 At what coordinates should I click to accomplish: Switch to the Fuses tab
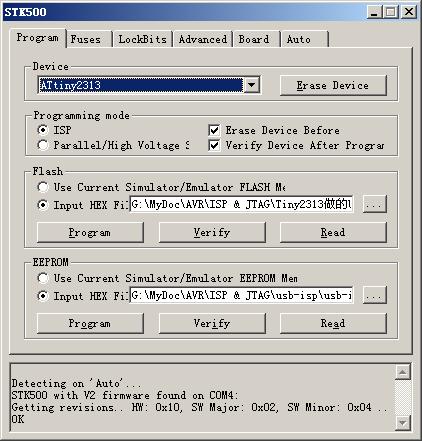86,39
